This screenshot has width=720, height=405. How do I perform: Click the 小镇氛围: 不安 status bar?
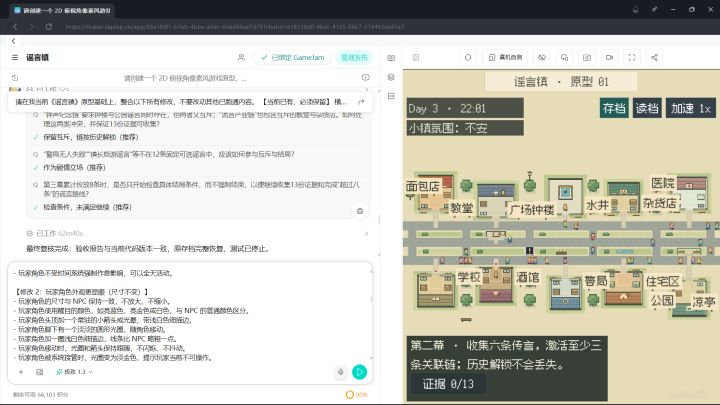(x=465, y=128)
